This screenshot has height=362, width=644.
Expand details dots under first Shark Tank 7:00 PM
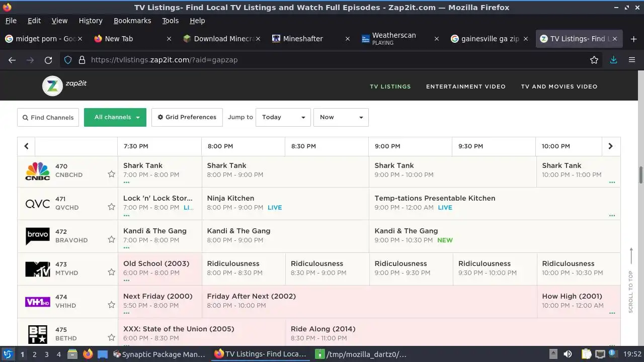tap(126, 183)
